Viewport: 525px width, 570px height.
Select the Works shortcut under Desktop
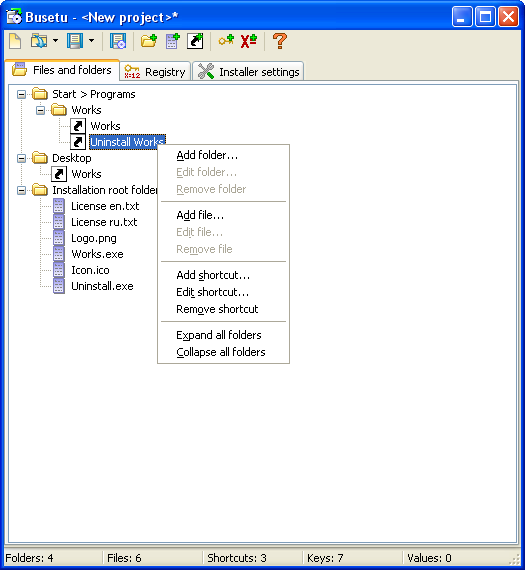86,174
